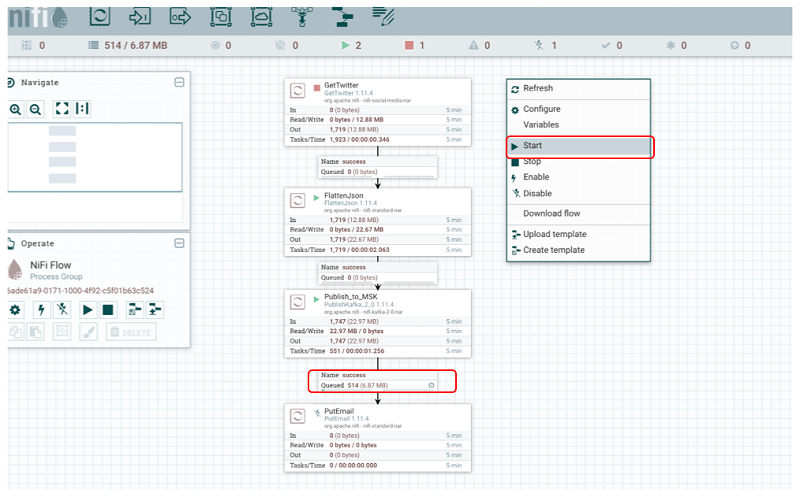This screenshot has width=800, height=497.
Task: Select the Label toolbar icon
Action: tap(383, 17)
